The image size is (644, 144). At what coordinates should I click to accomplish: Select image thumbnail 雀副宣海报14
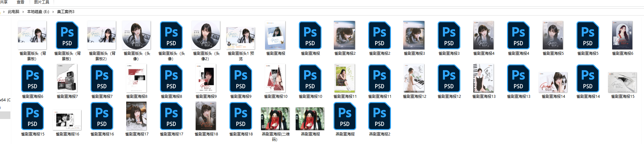pyautogui.click(x=553, y=82)
